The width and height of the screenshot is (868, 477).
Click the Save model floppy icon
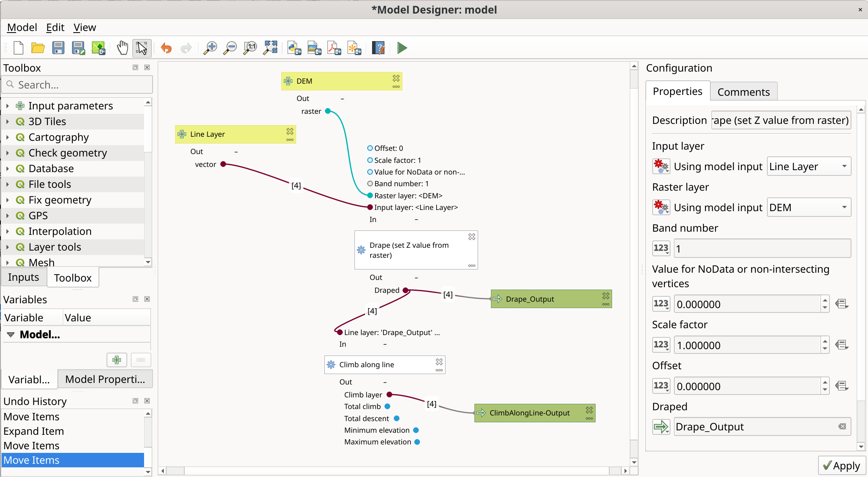pyautogui.click(x=58, y=48)
